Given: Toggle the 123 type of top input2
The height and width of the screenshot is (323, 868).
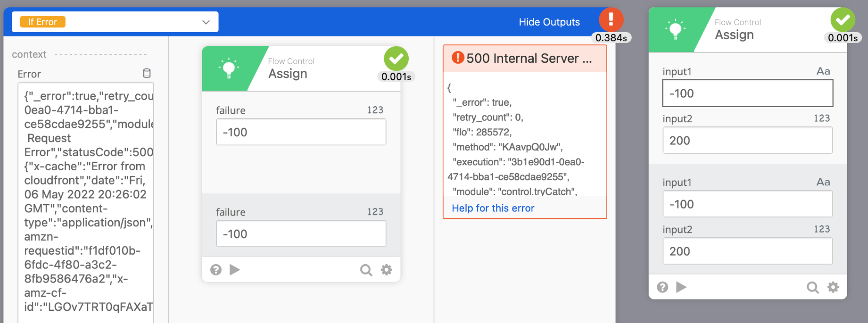Looking at the screenshot, I should pyautogui.click(x=822, y=118).
